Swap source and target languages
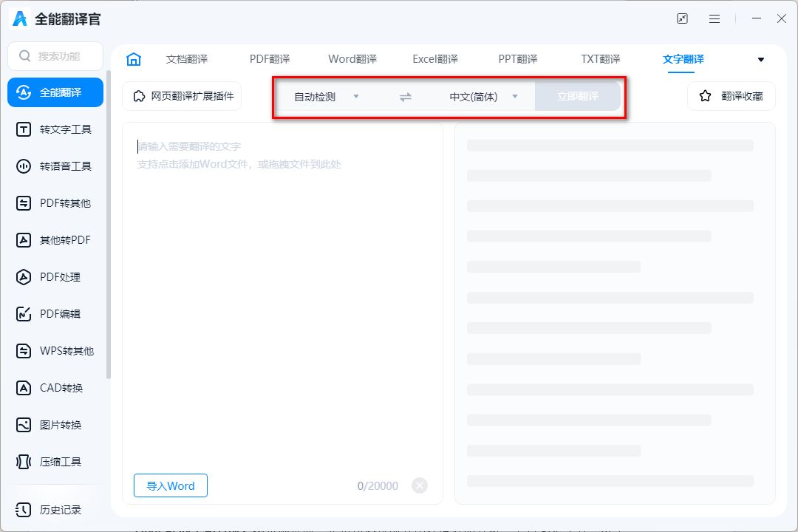This screenshot has width=798, height=532. pos(405,96)
